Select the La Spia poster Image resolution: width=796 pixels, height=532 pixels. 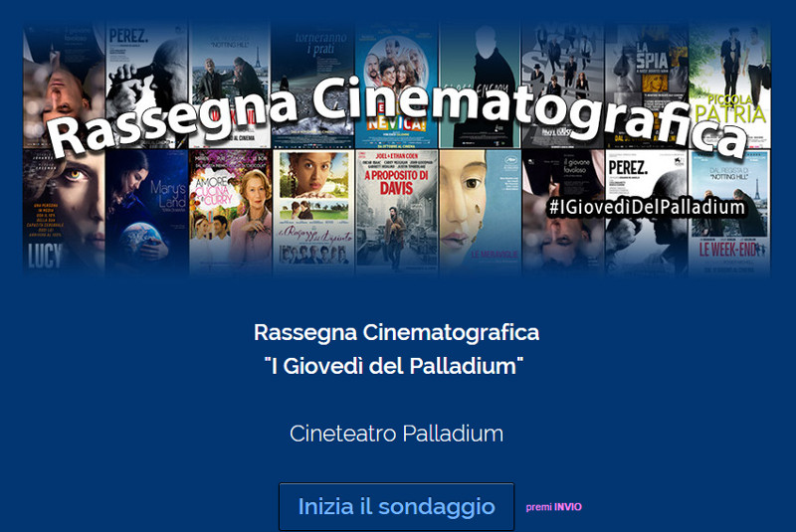pos(646,85)
